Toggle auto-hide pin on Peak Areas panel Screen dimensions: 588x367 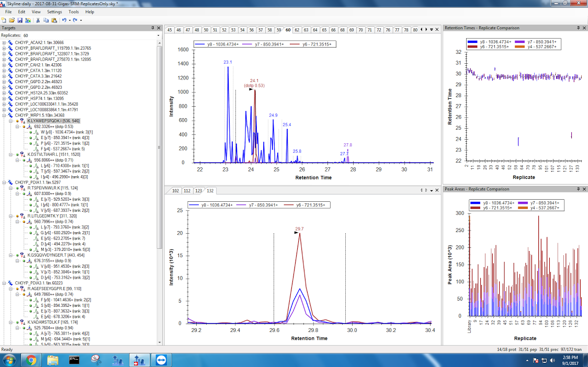(x=579, y=189)
